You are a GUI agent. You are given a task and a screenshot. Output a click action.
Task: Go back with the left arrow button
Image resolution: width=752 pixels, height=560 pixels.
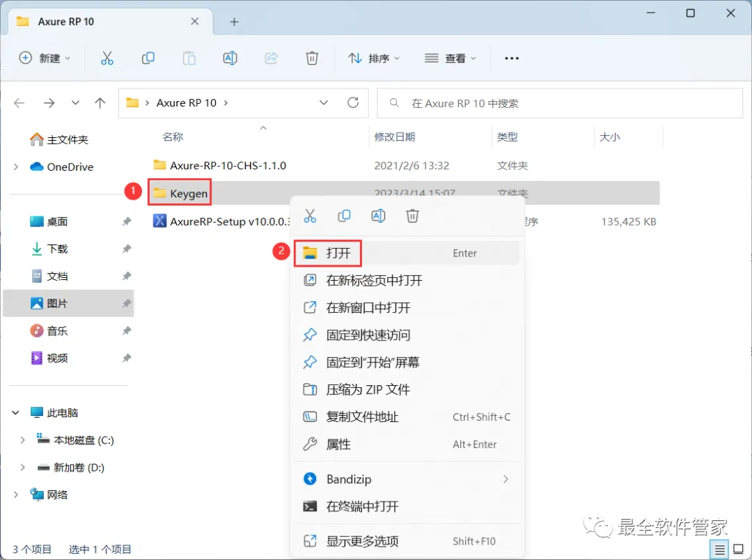[x=19, y=102]
